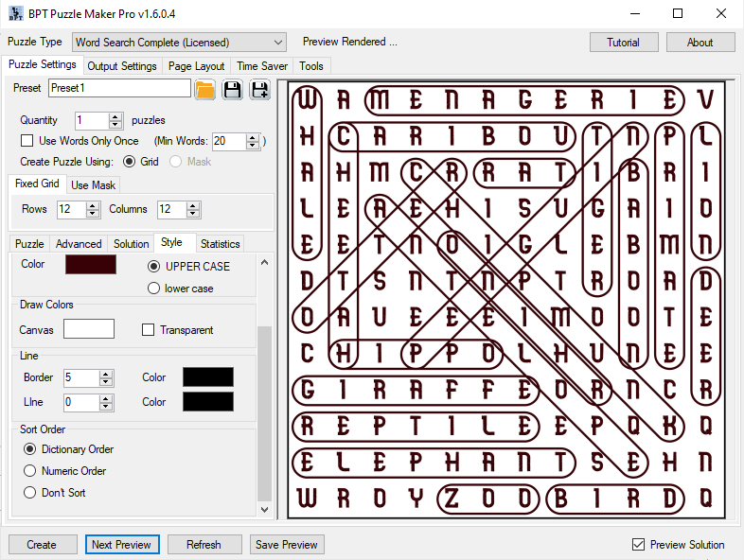The image size is (744, 560).
Task: Decrease Min Words spinner value
Action: pos(253,145)
